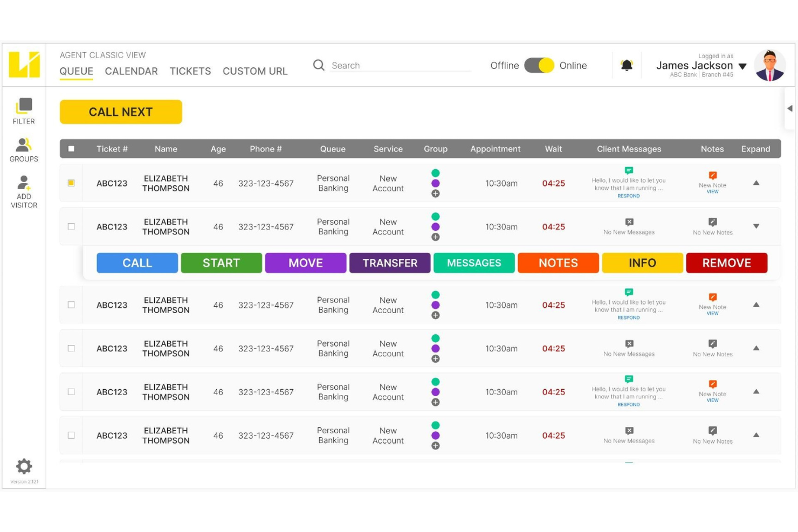Click the plus icon to add a group in the first row
798x532 pixels.
coord(435,194)
